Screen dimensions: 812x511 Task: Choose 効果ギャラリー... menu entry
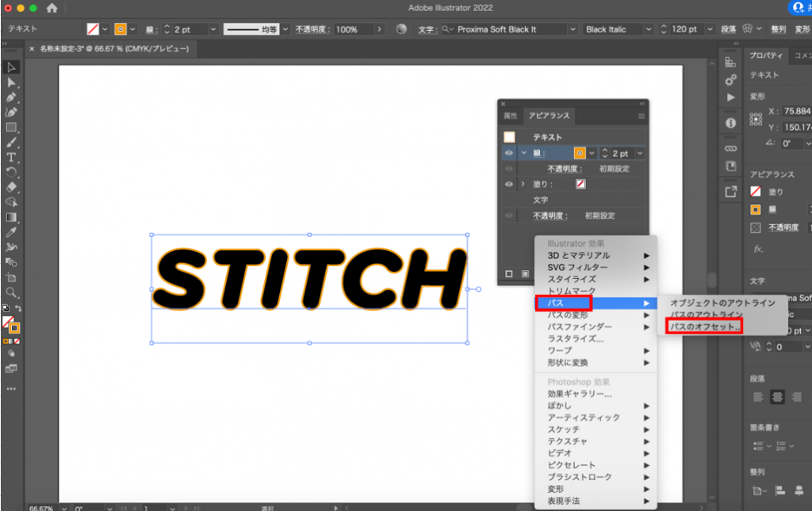(x=580, y=394)
